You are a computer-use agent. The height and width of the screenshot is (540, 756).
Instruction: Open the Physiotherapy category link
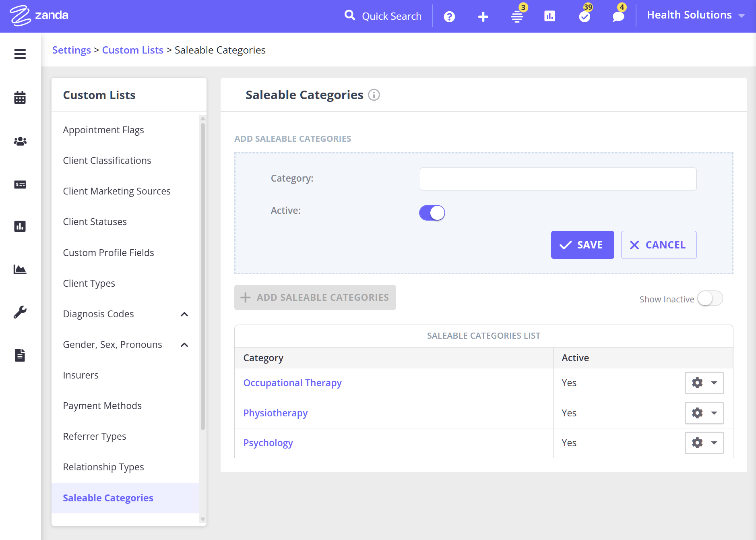pos(275,413)
